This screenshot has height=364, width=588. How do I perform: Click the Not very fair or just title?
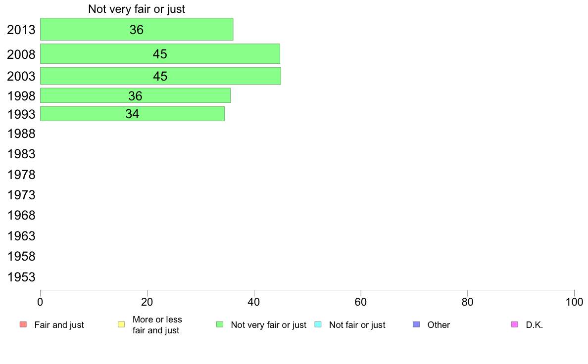[x=137, y=9]
